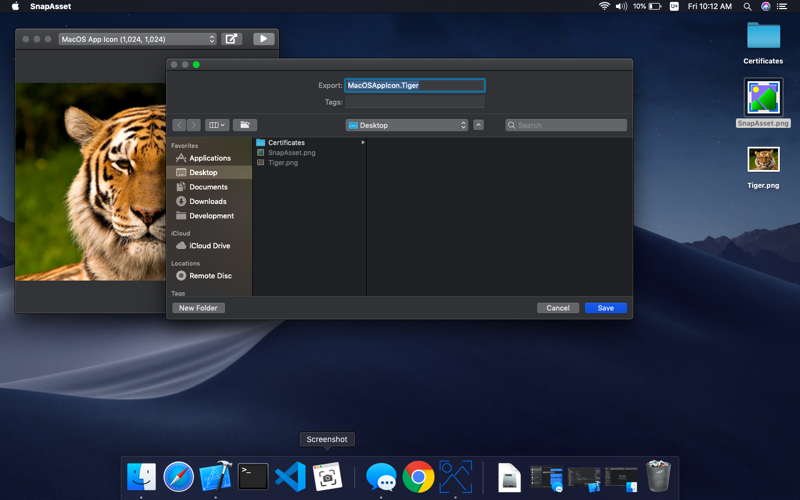Select Remote Disc under Locations
Image resolution: width=800 pixels, height=500 pixels.
coord(209,276)
